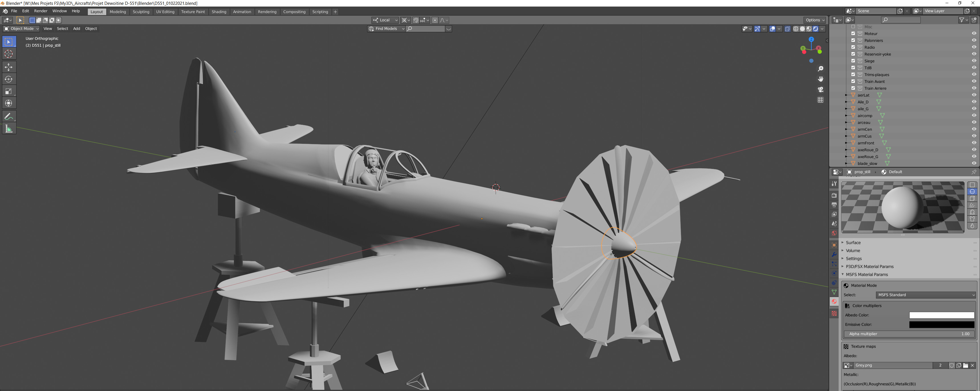Expand the Surface panel
Viewport: 980px width, 391px height.
[x=853, y=242]
